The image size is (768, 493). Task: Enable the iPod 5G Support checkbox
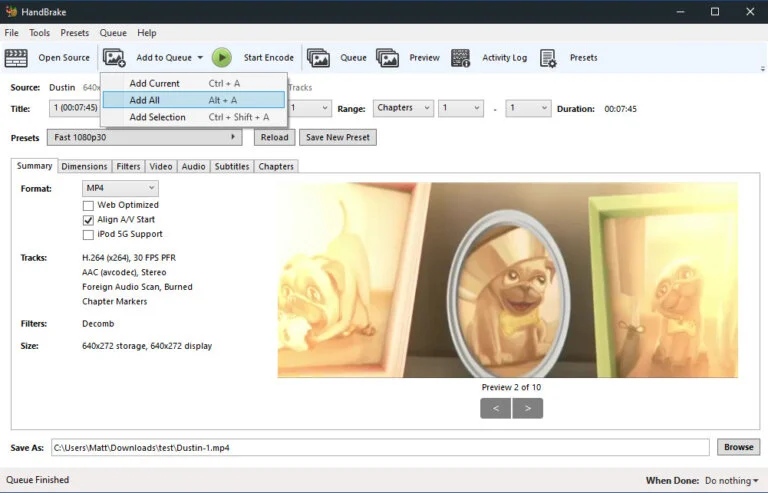[x=88, y=235]
